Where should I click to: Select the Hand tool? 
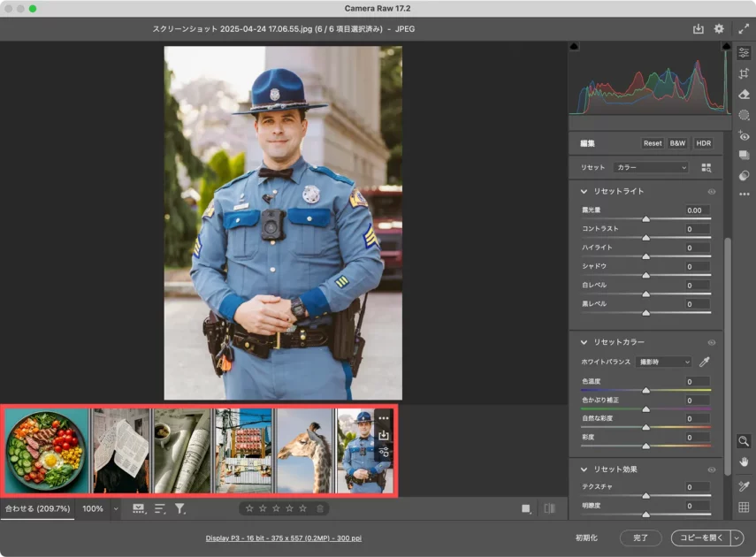744,461
